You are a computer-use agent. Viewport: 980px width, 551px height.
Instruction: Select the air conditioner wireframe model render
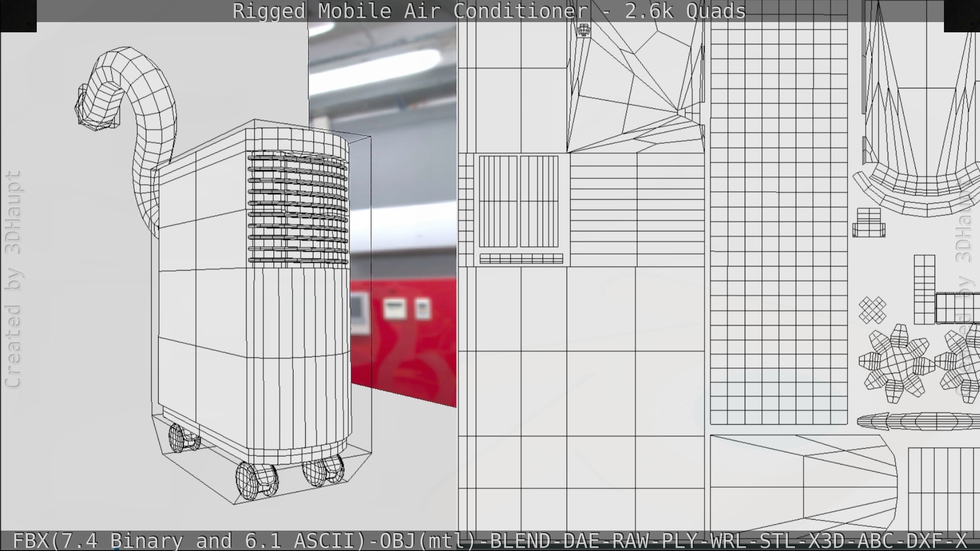223,276
